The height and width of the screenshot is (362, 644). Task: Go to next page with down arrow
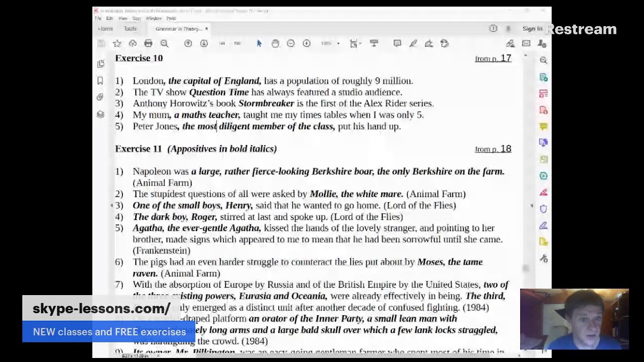click(204, 44)
